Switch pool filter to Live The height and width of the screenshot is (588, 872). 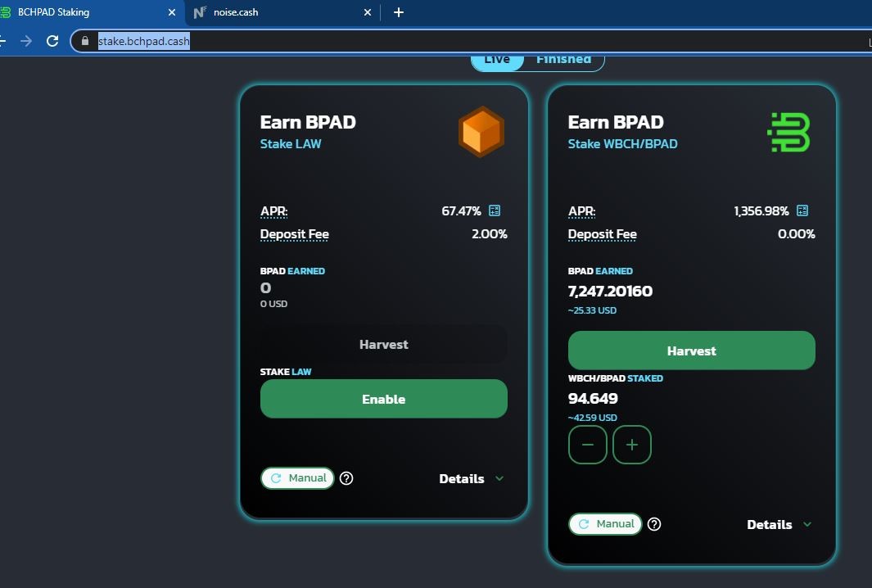497,60
